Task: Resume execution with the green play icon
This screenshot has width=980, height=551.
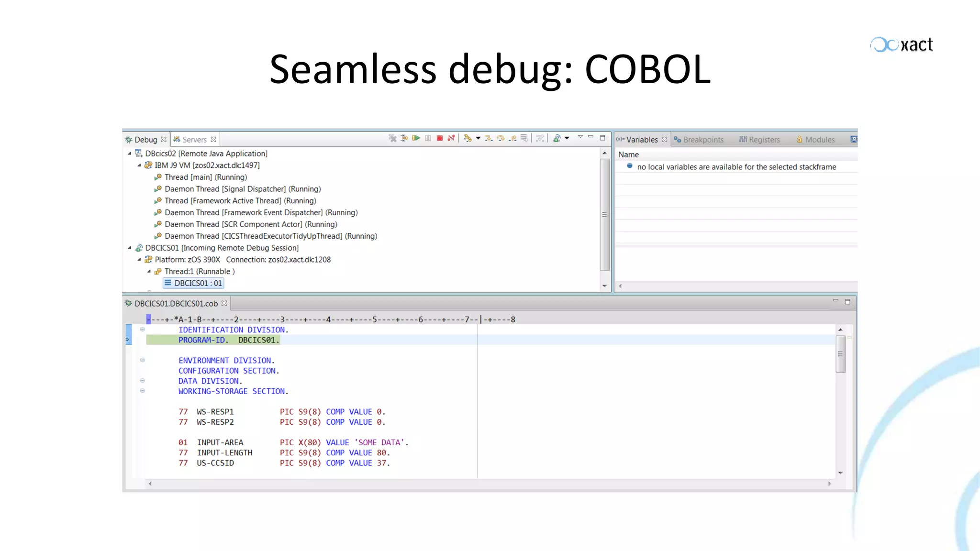Action: [416, 138]
